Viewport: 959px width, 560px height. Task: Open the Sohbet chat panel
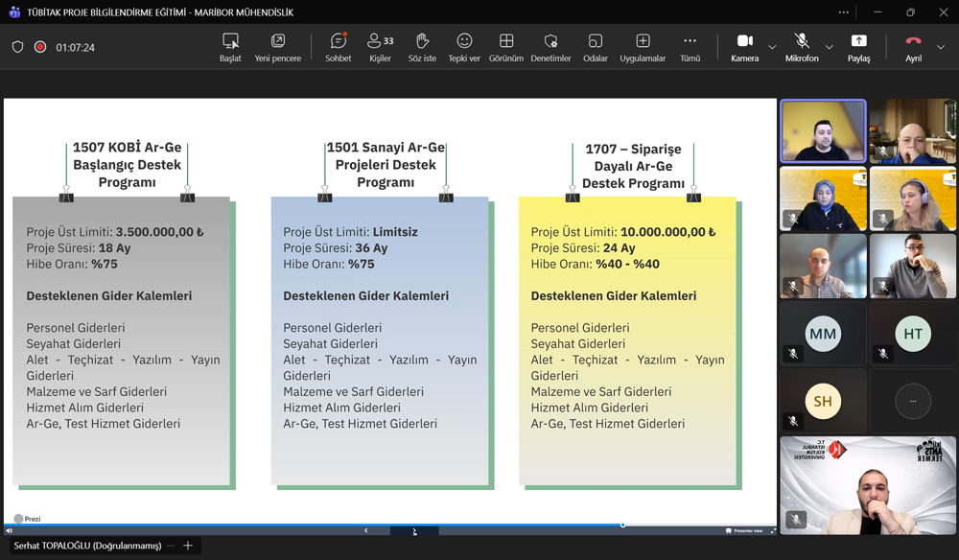tap(338, 47)
